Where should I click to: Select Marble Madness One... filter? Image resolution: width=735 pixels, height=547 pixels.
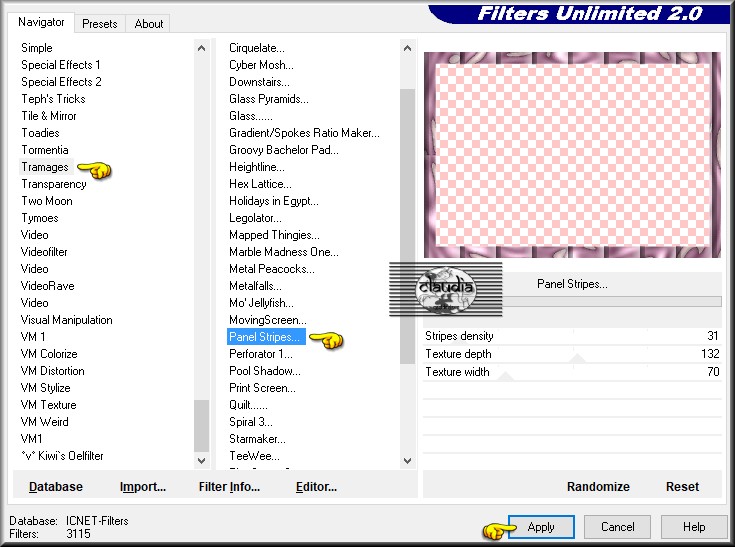(284, 252)
